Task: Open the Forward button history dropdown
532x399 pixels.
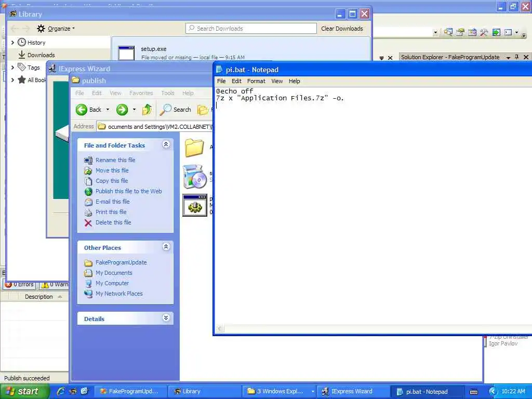Action: pyautogui.click(x=134, y=110)
